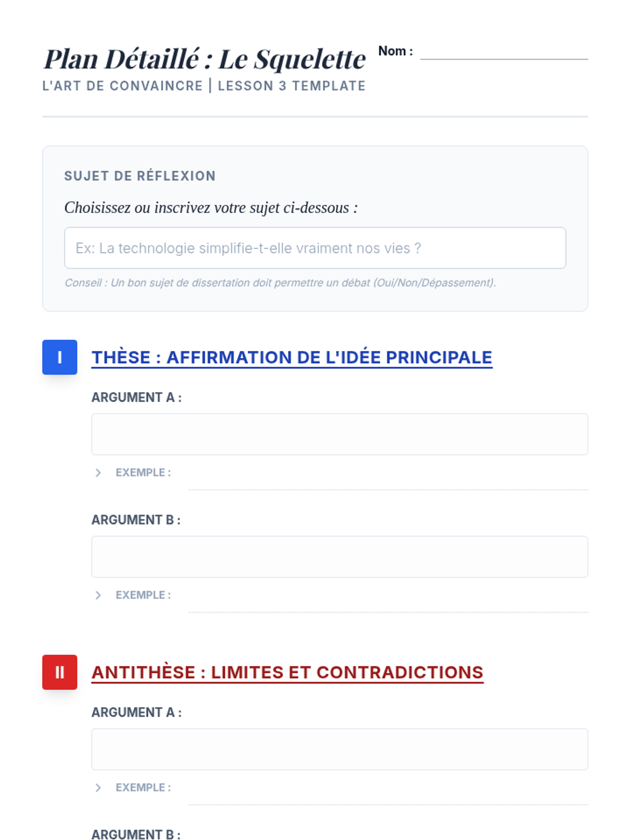Click the subject input with technologie placeholder
630x840 pixels.
coord(315,248)
